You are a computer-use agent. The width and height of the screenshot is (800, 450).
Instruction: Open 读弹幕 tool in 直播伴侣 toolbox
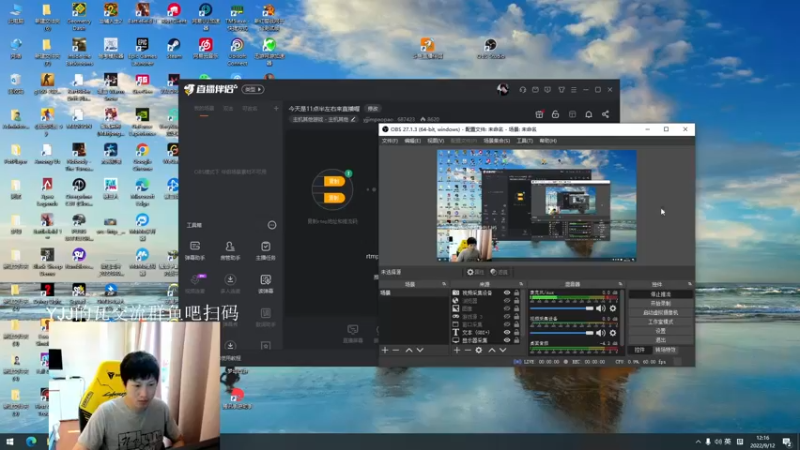coord(265,284)
